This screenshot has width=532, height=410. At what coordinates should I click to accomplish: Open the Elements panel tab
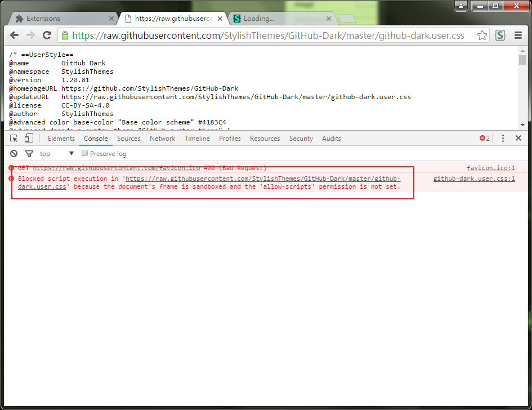tap(61, 139)
